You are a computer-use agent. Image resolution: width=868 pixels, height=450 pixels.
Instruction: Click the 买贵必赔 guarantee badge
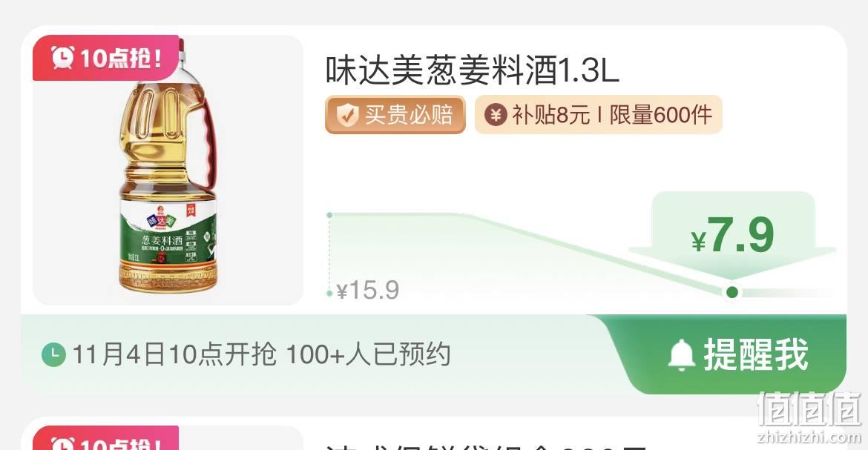[x=395, y=115]
